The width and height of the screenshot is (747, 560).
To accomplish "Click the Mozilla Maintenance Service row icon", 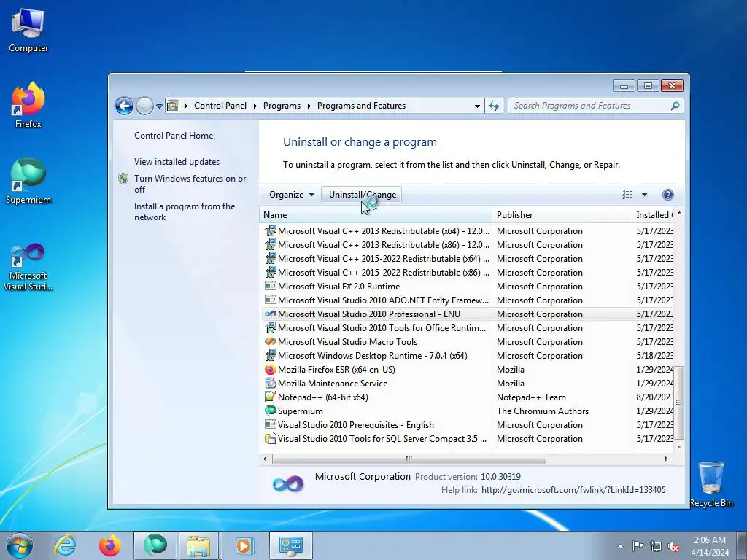I will 270,383.
